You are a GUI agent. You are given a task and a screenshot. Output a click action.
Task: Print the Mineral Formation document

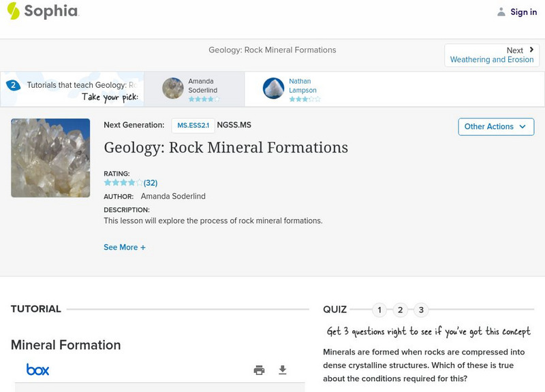click(259, 370)
